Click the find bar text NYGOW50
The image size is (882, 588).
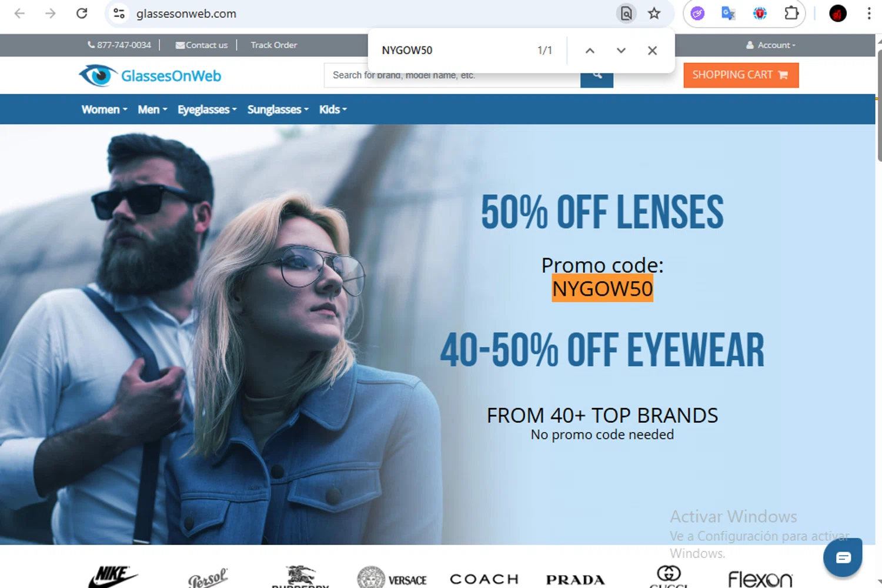[407, 51]
